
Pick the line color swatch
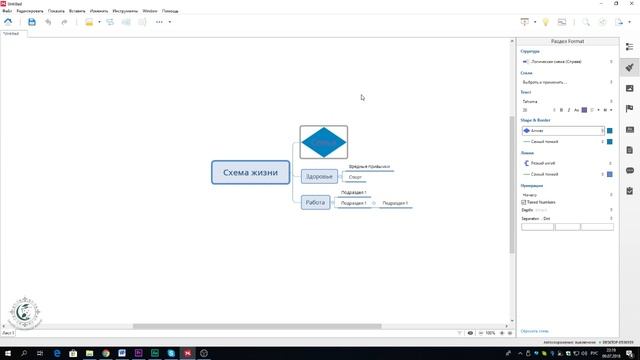click(610, 174)
